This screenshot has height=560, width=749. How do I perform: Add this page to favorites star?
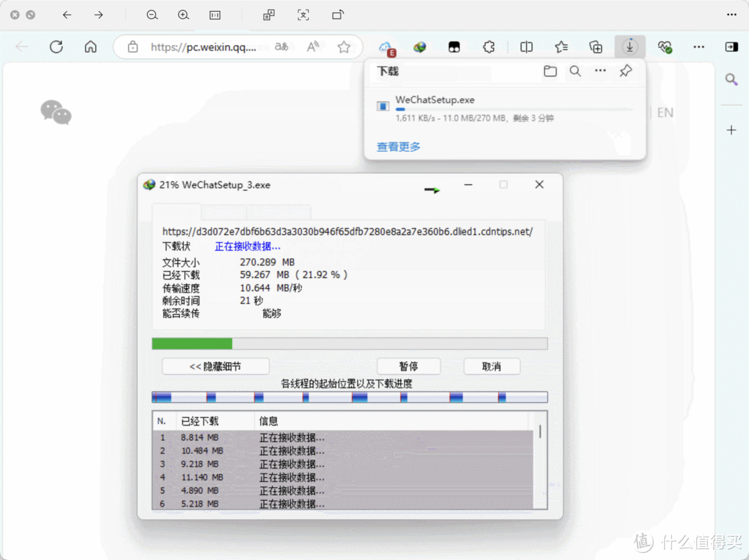(344, 47)
